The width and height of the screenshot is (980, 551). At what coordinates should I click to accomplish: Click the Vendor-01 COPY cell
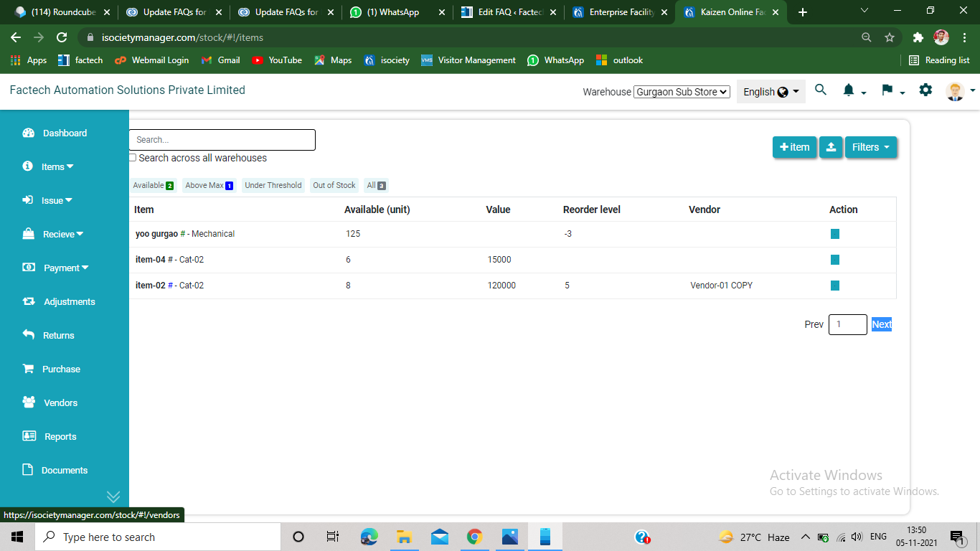click(721, 286)
